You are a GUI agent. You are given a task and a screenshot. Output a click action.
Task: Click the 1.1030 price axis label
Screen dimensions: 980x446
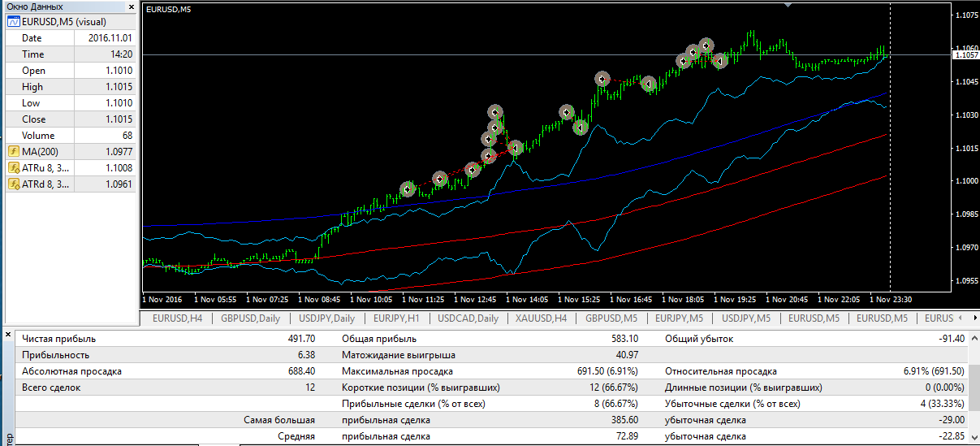click(966, 115)
